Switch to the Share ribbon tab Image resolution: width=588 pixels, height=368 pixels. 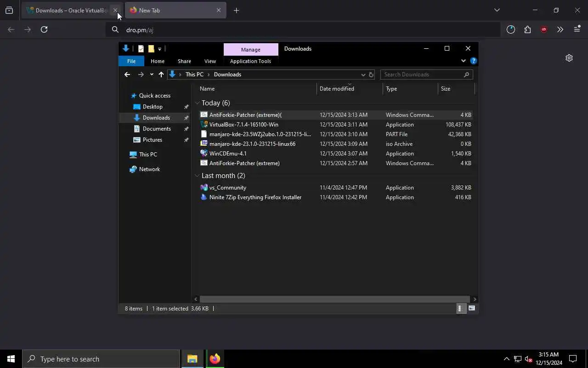[184, 61]
